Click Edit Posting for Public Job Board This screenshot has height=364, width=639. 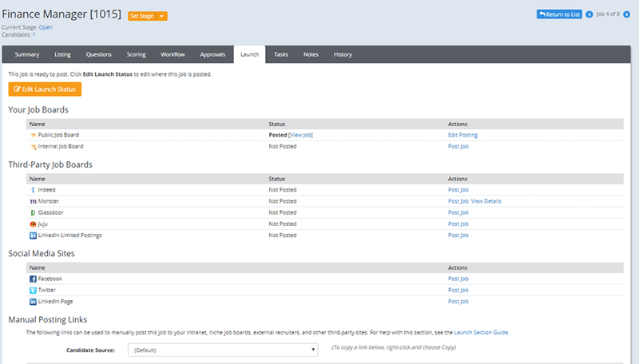click(x=462, y=136)
